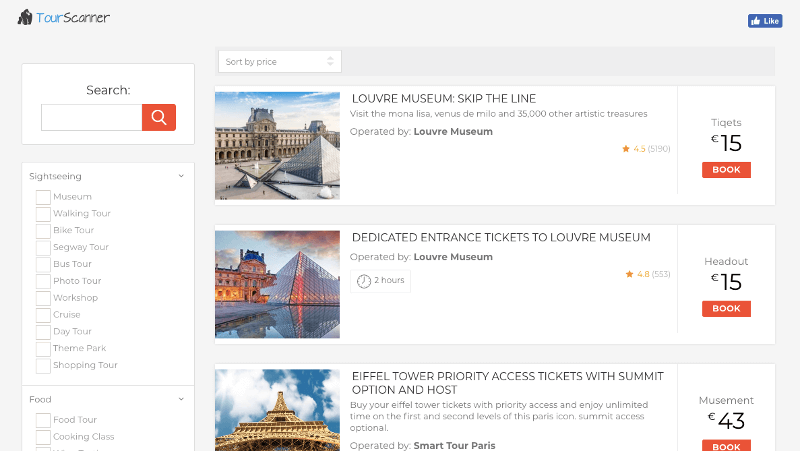Open the Sort by price dropdown

pyautogui.click(x=280, y=62)
